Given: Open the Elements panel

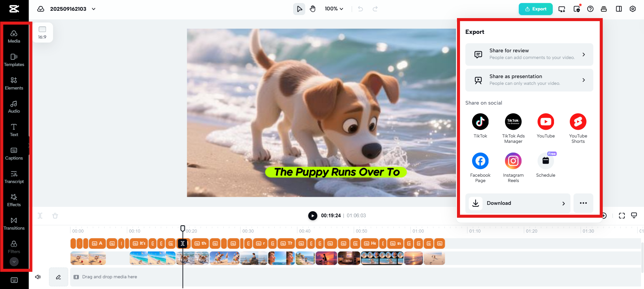Looking at the screenshot, I should click(14, 83).
